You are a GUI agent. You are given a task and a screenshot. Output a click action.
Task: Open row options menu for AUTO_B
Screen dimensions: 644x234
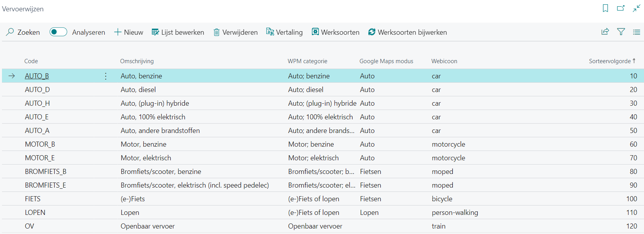coord(106,76)
